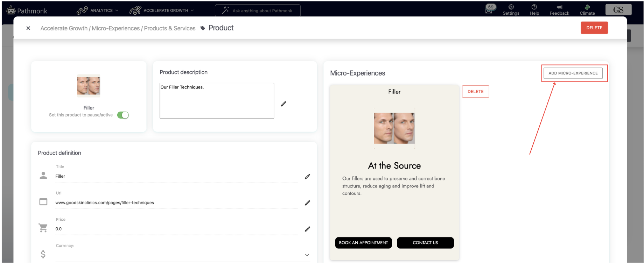Delete the Filler micro-experience card
This screenshot has width=644, height=263.
pos(475,92)
